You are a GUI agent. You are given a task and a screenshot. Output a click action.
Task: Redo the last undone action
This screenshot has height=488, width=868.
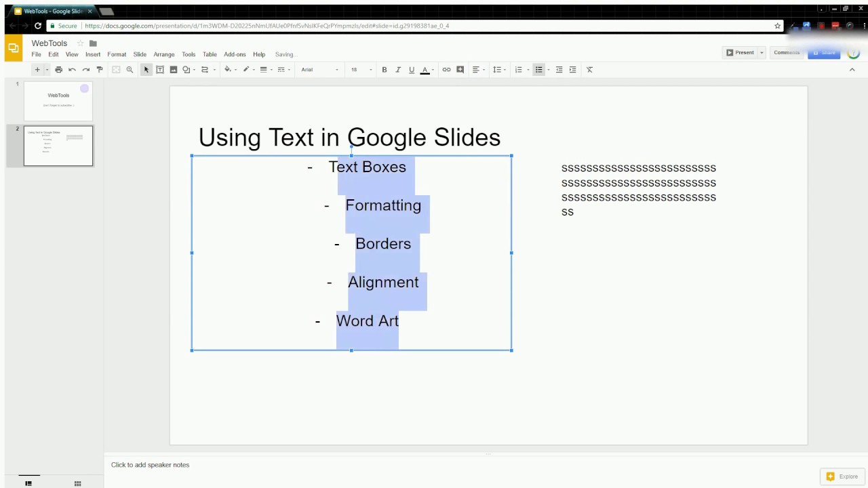[x=85, y=70]
